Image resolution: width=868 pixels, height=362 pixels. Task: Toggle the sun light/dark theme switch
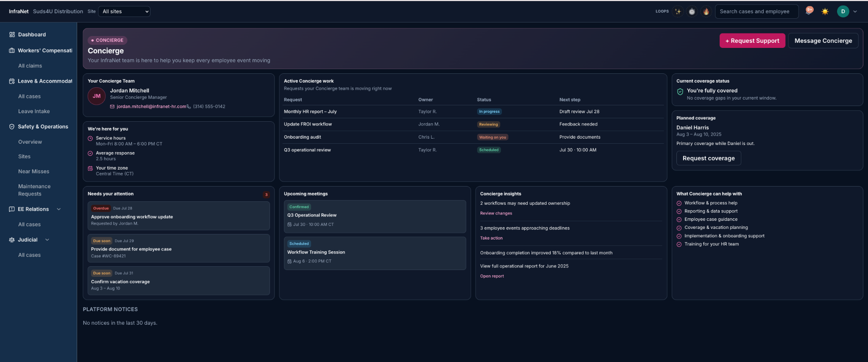(825, 11)
